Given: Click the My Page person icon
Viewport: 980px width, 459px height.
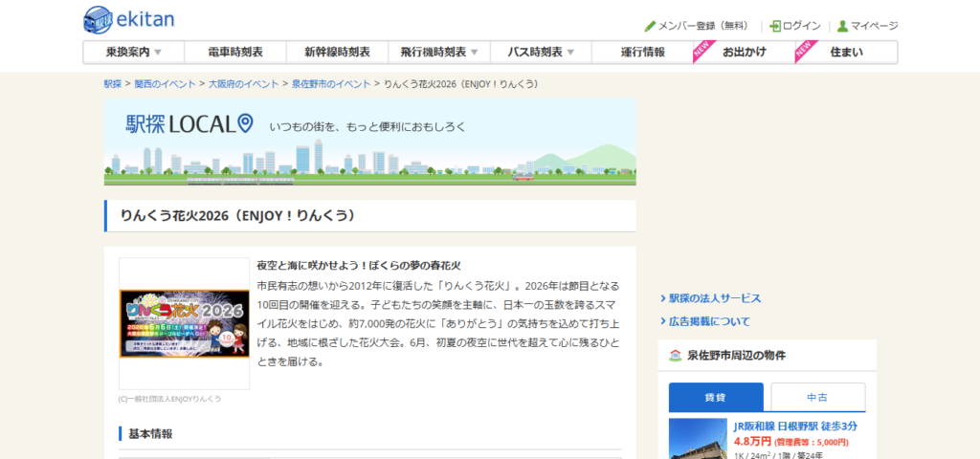Looking at the screenshot, I should point(842,26).
